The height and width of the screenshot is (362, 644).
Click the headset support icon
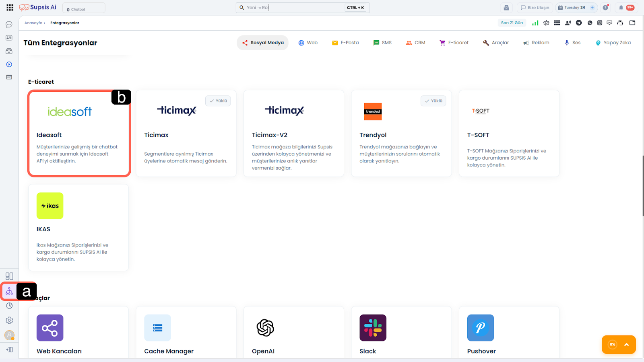coord(620,23)
